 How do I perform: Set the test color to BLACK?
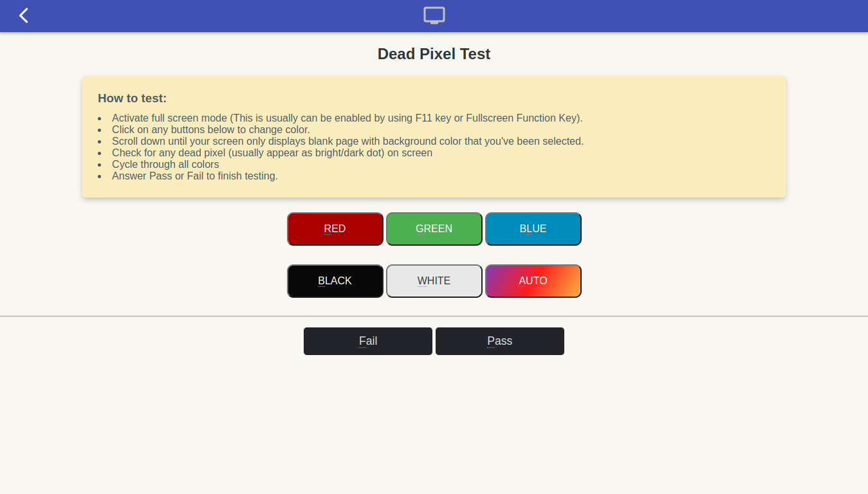pos(335,281)
